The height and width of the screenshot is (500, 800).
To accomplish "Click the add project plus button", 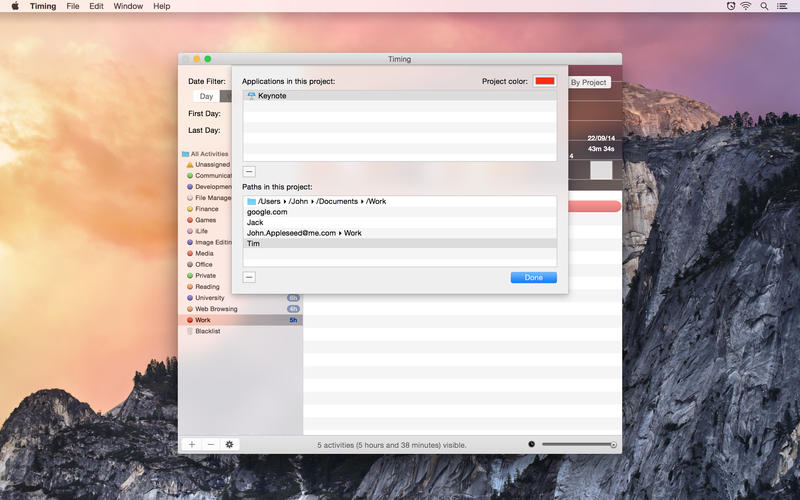I will pyautogui.click(x=191, y=444).
